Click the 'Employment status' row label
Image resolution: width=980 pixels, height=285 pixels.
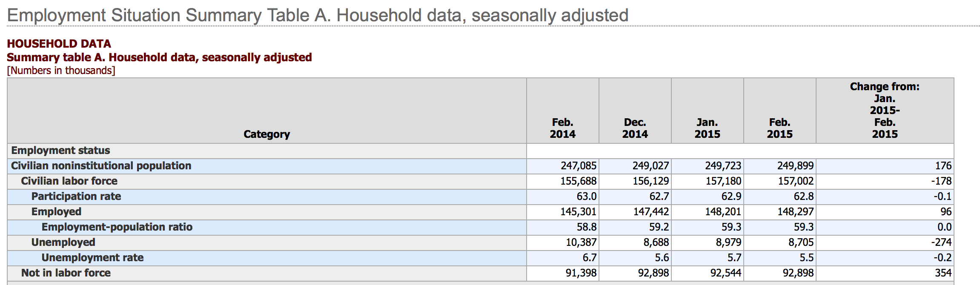(60, 151)
